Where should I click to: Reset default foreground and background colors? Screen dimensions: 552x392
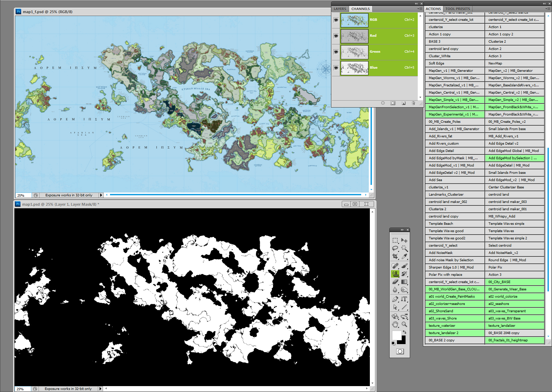coord(393,343)
